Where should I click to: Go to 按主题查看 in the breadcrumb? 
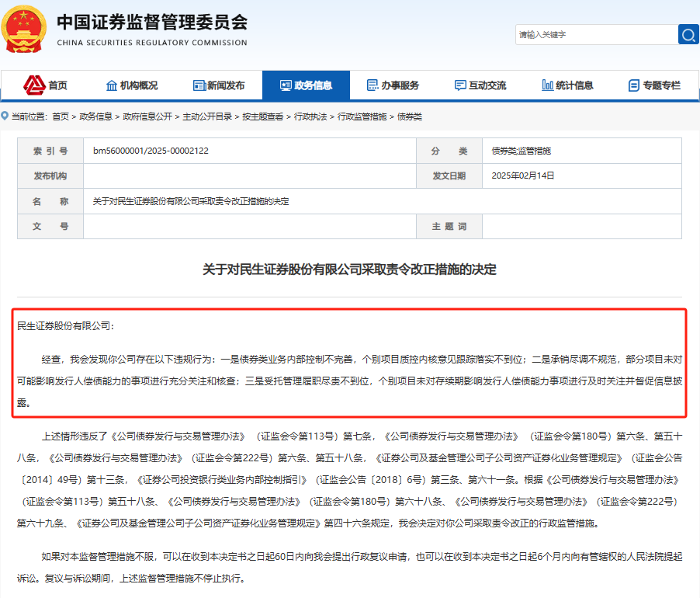pos(262,116)
